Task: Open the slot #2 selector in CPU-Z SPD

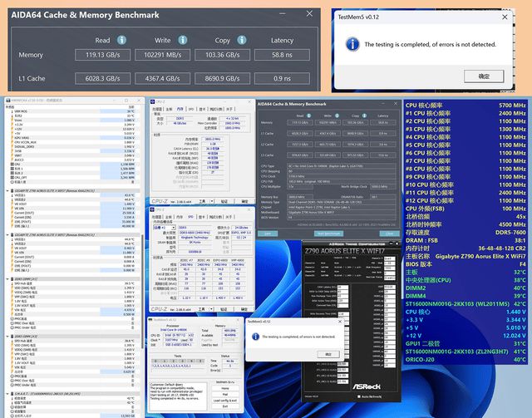Action: [165, 228]
